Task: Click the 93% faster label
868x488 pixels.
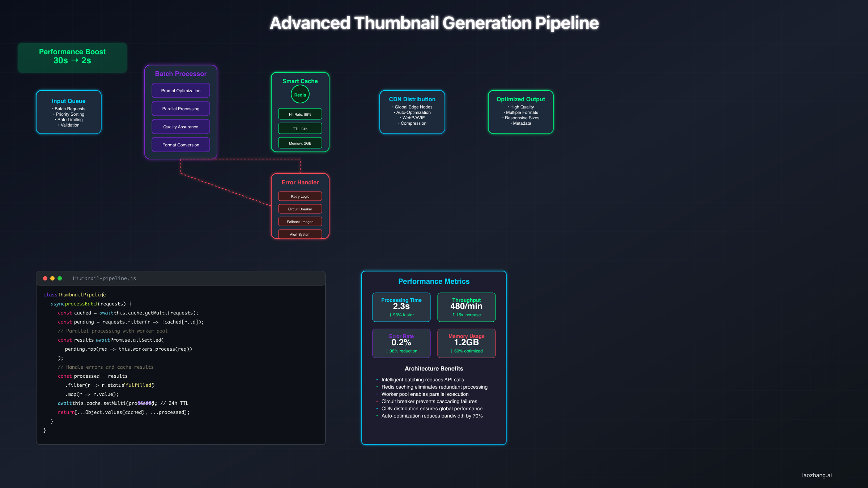Action: pos(401,315)
